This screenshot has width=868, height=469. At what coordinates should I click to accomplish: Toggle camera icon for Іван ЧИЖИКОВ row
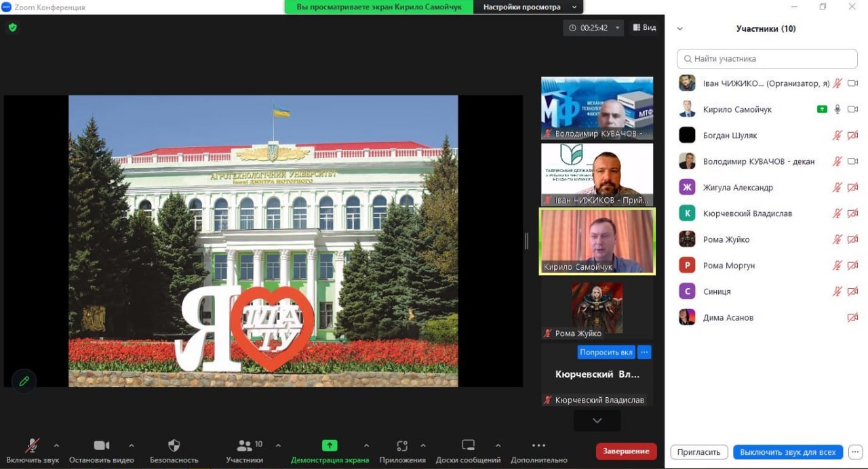[x=853, y=83]
